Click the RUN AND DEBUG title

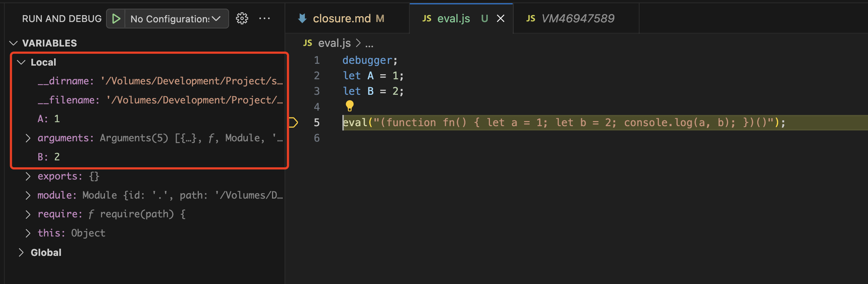[62, 19]
